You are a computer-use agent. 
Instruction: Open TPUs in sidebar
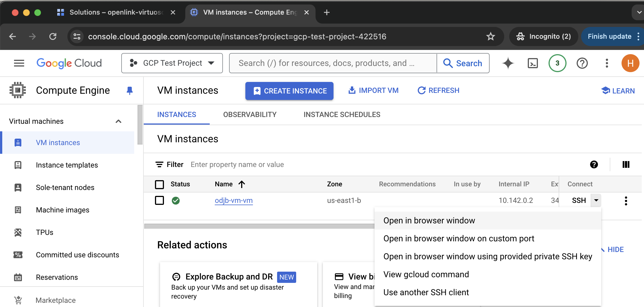pos(67,232)
